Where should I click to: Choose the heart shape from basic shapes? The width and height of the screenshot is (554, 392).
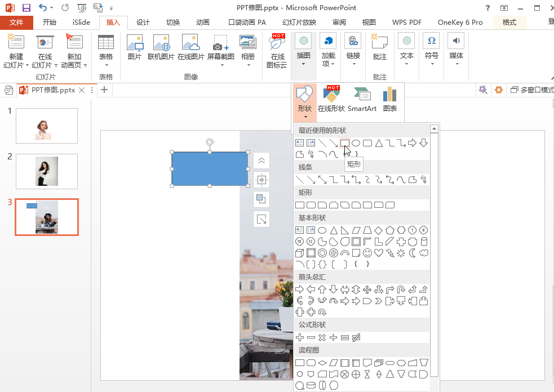click(379, 253)
